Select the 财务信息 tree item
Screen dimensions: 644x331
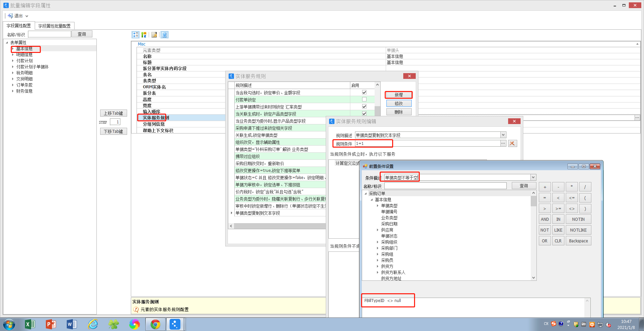[x=24, y=91]
